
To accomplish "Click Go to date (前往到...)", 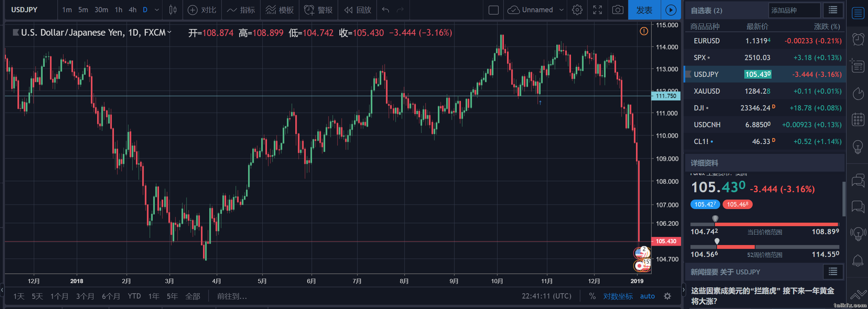I will tap(232, 296).
